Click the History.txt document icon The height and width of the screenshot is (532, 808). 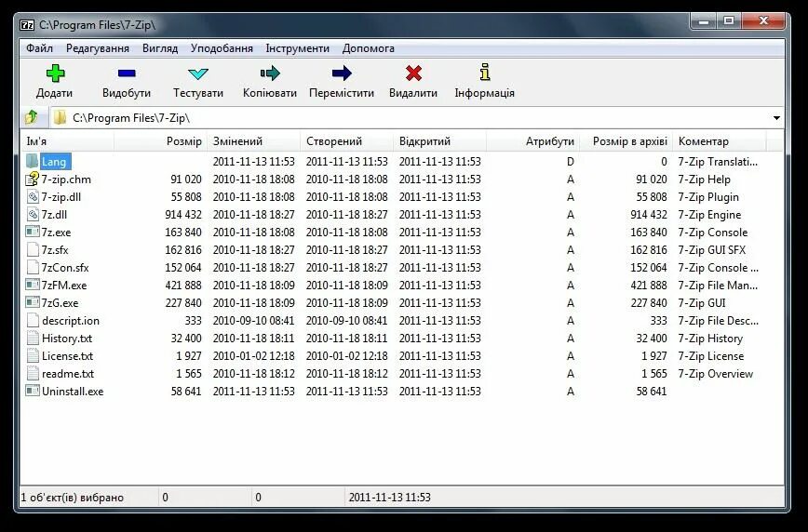click(33, 338)
